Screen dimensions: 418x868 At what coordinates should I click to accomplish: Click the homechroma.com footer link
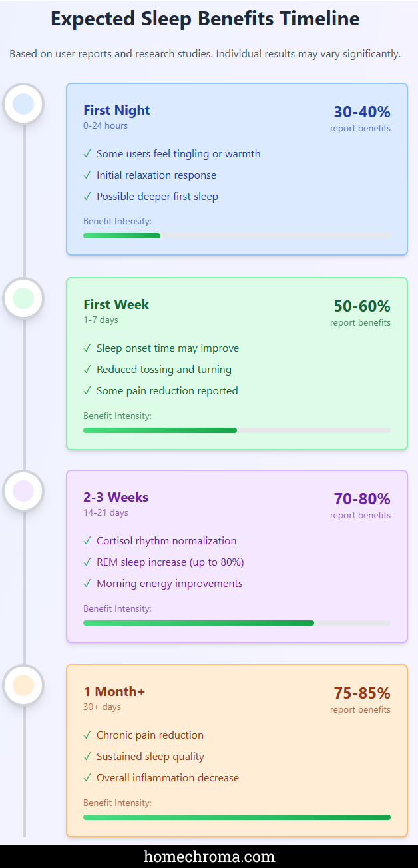point(209,856)
